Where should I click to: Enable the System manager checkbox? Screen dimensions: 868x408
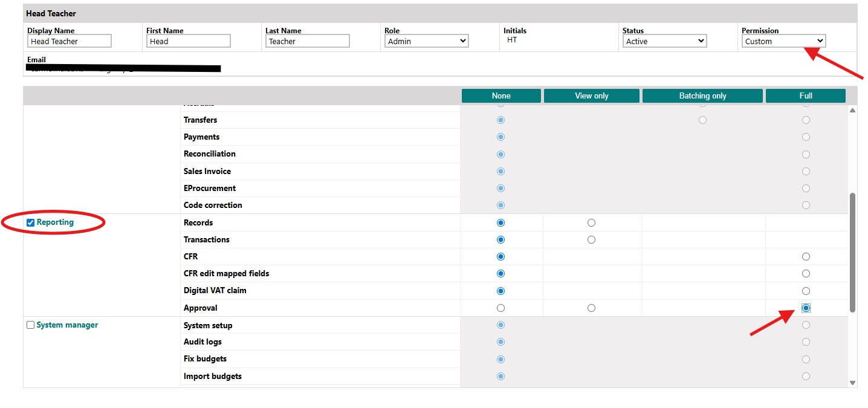point(30,325)
